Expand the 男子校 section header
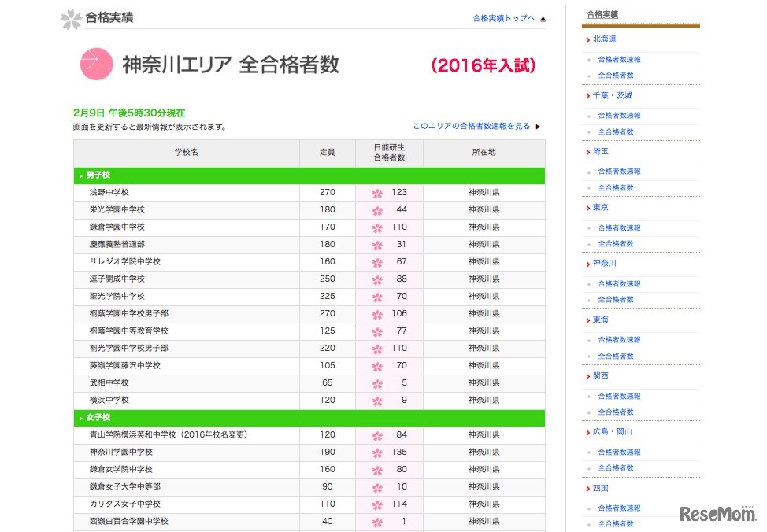The width and height of the screenshot is (767, 532). pyautogui.click(x=98, y=175)
